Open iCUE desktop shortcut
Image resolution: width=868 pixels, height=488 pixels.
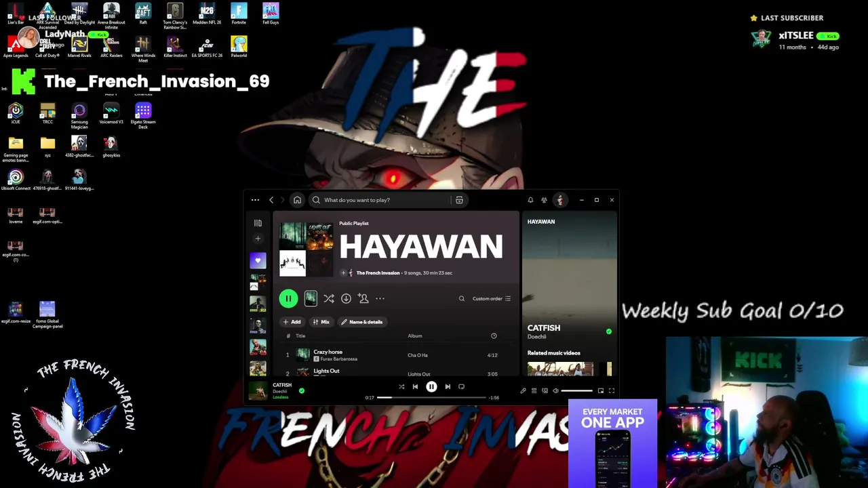pyautogui.click(x=16, y=113)
